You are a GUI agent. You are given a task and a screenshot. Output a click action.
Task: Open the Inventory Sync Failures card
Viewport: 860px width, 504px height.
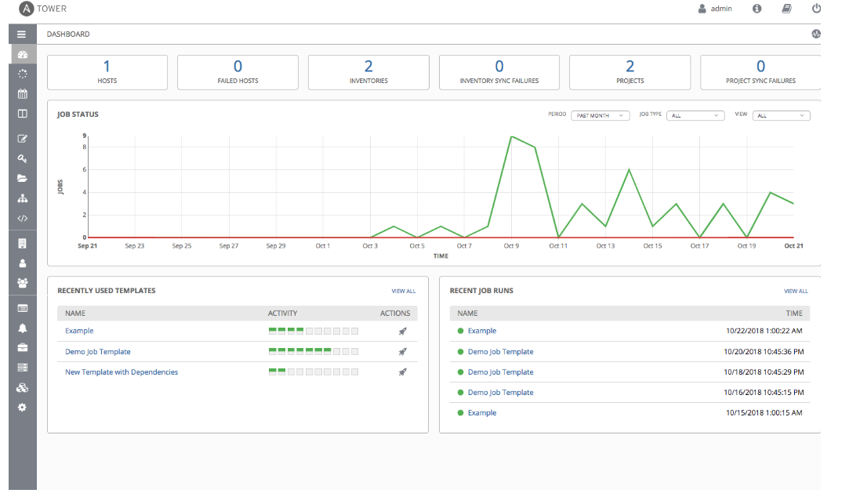click(x=499, y=72)
